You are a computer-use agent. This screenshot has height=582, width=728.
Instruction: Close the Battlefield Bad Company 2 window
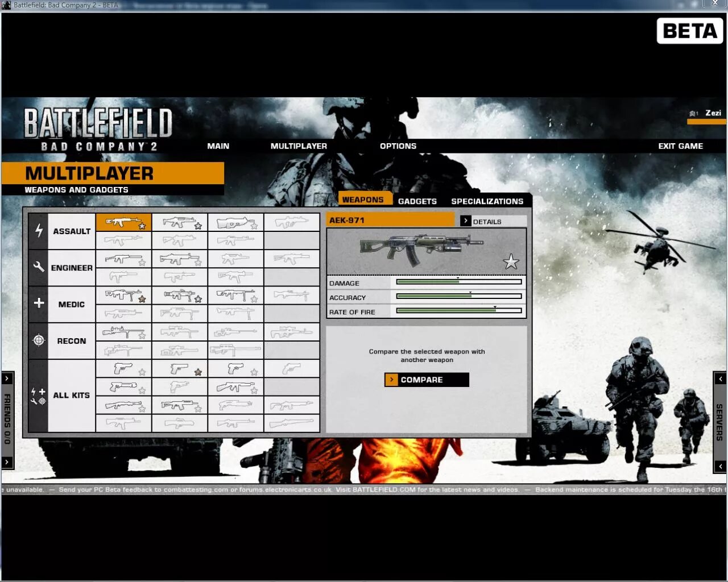715,3
